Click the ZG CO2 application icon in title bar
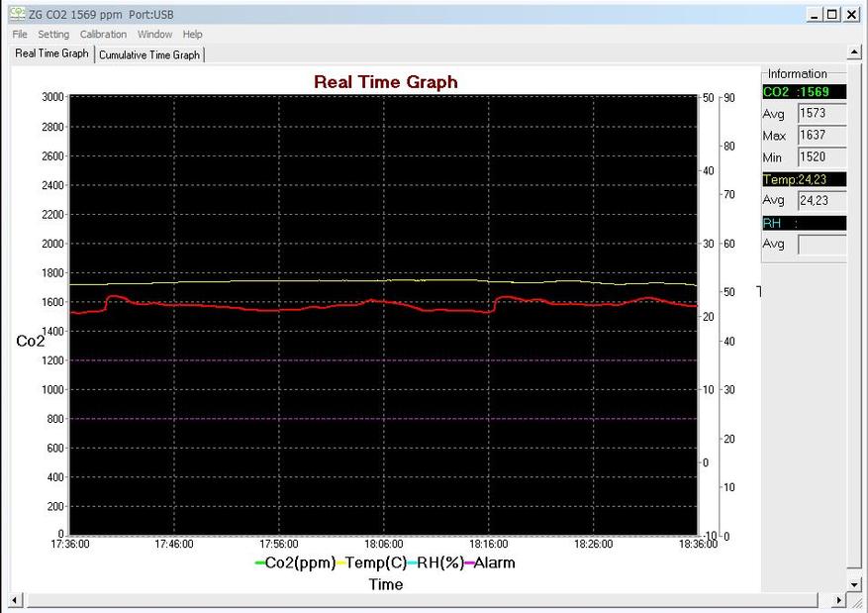The image size is (868, 613). tap(17, 14)
